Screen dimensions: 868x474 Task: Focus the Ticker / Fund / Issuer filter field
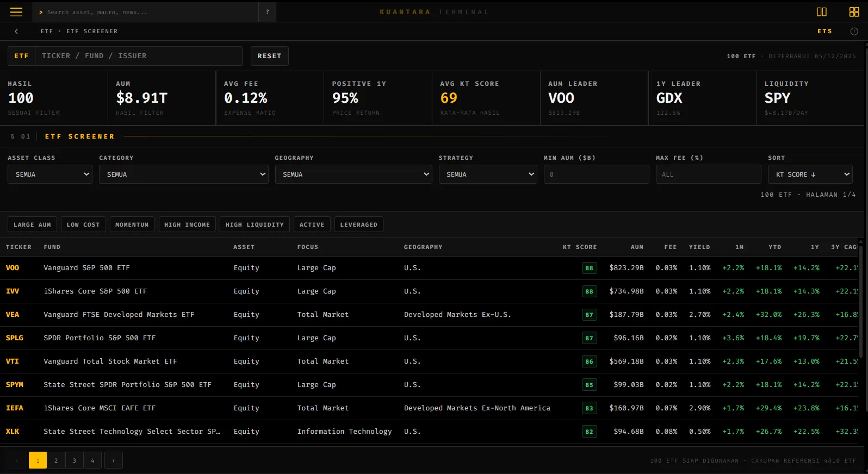[139, 56]
